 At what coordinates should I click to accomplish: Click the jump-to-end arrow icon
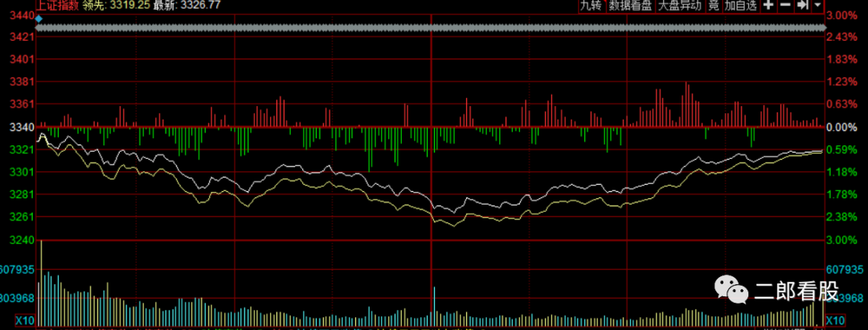801,6
